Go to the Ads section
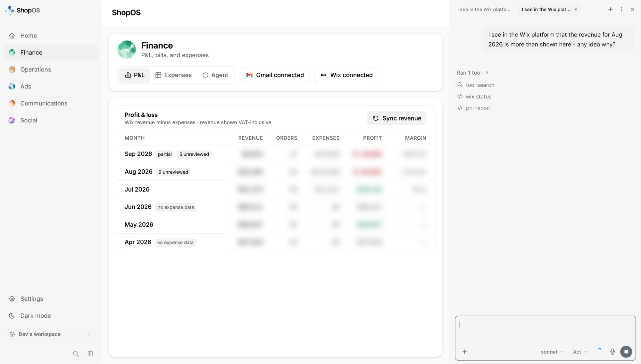The height and width of the screenshot is (364, 641). click(51, 87)
